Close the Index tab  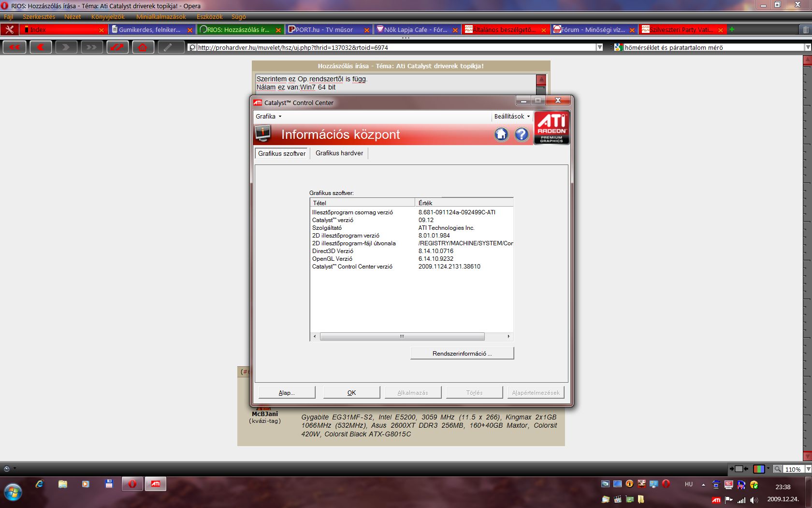point(101,30)
